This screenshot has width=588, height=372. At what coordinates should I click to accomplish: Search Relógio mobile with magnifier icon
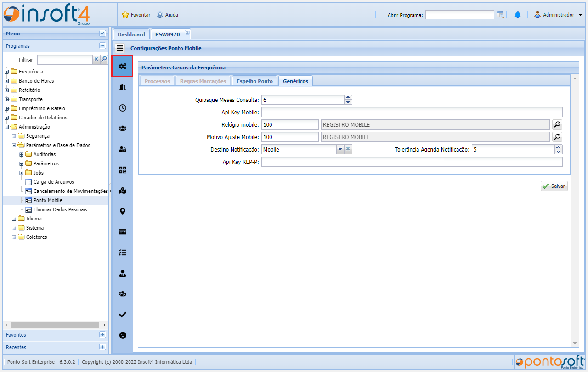pos(557,124)
